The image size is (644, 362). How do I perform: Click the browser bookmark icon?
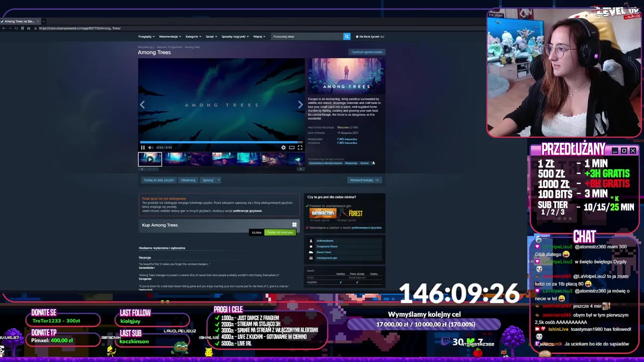(x=22, y=28)
